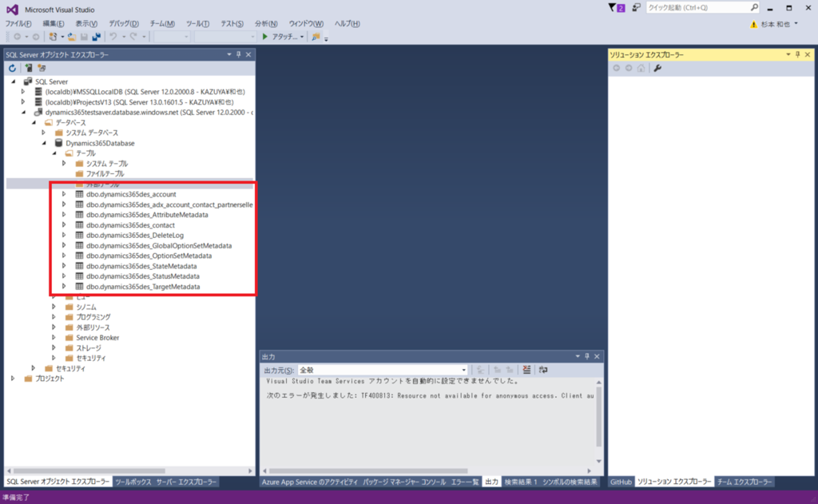Image resolution: width=818 pixels, height=504 pixels.
Task: Toggle auto-hide pin on Solution Explorer panel
Action: coord(798,54)
